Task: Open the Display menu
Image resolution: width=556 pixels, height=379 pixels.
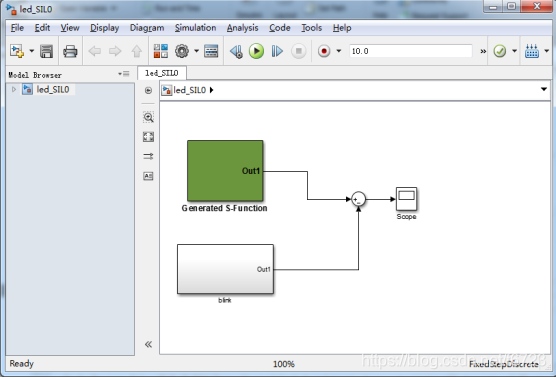Action: click(105, 28)
